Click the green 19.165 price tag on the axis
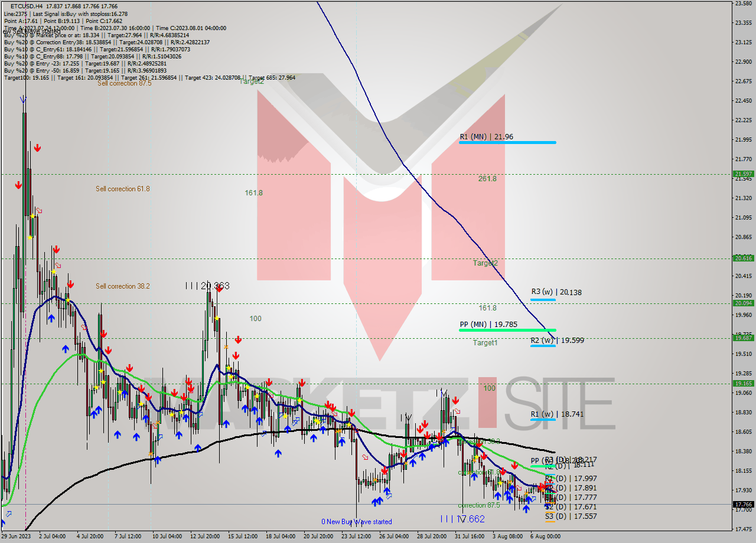The width and height of the screenshot is (756, 543). tap(744, 383)
